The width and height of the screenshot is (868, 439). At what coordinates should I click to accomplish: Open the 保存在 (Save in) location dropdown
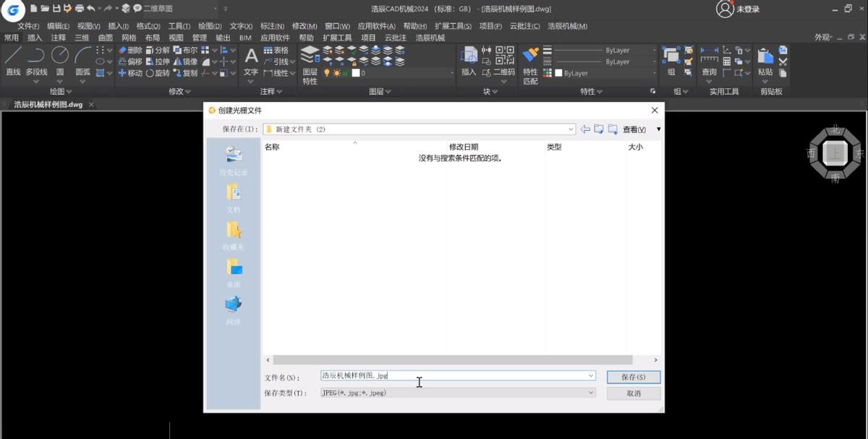click(x=571, y=129)
